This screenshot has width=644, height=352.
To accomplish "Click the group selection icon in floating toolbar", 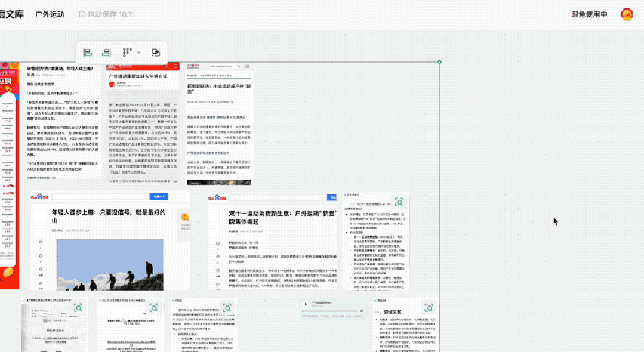I will click(156, 53).
